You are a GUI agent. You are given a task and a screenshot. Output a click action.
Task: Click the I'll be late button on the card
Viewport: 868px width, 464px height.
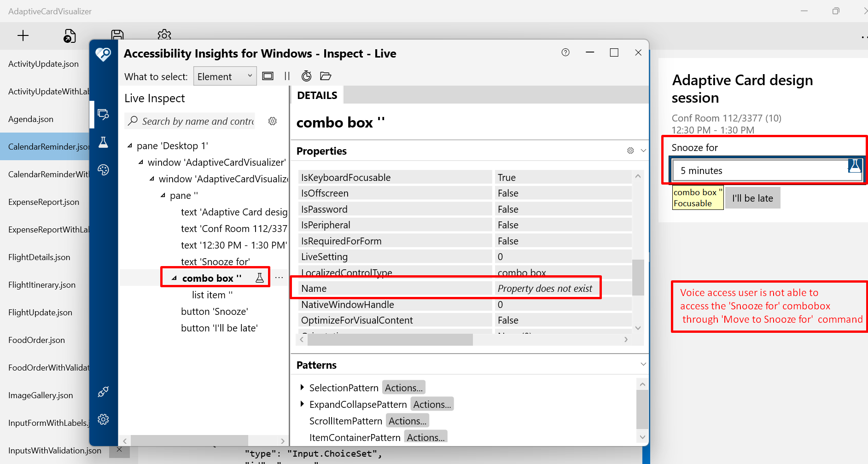752,198
